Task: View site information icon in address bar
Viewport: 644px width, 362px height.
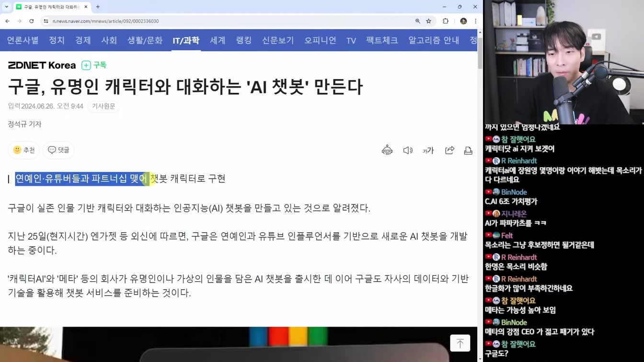Action: [x=46, y=21]
